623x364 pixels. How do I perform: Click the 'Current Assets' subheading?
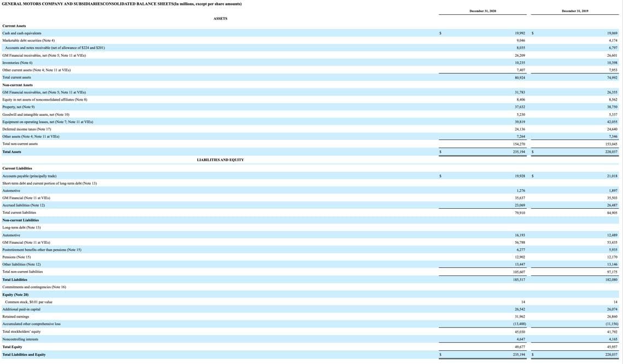14,26
